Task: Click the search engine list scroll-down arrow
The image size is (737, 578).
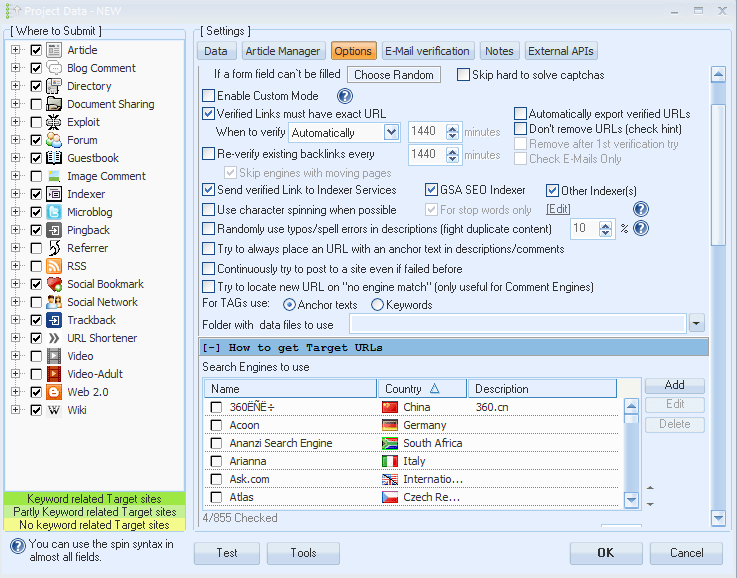Action: (632, 499)
